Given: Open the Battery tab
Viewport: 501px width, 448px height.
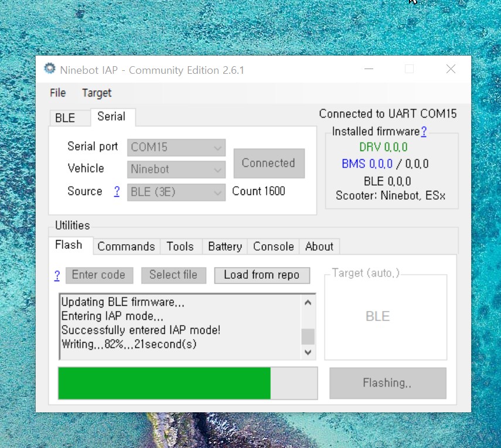Looking at the screenshot, I should [225, 247].
